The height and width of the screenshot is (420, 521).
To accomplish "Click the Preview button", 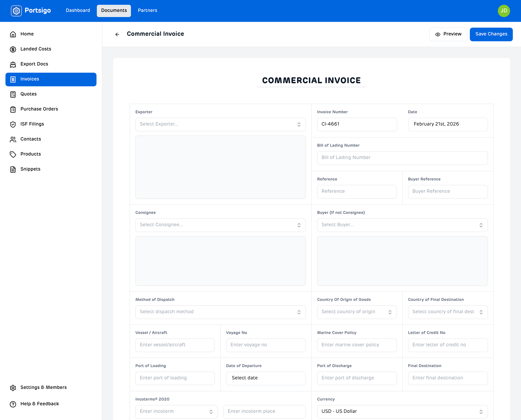I will 448,34.
